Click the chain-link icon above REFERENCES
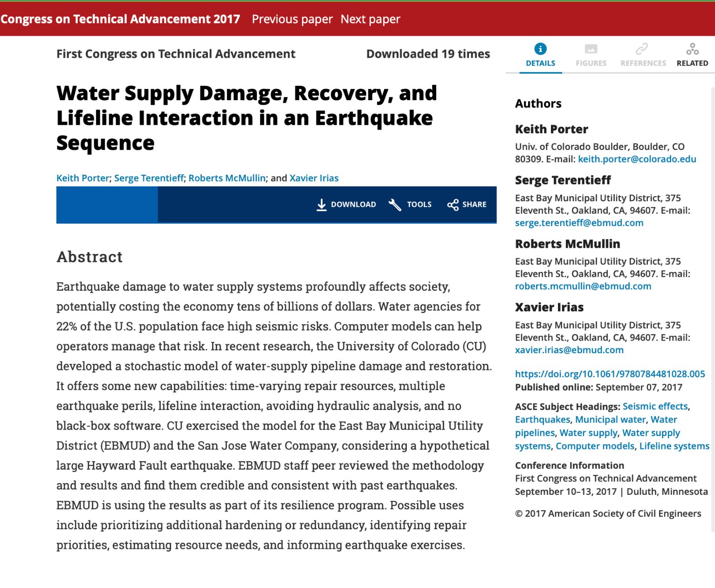Screen dimensions: 715x588 click(x=643, y=48)
